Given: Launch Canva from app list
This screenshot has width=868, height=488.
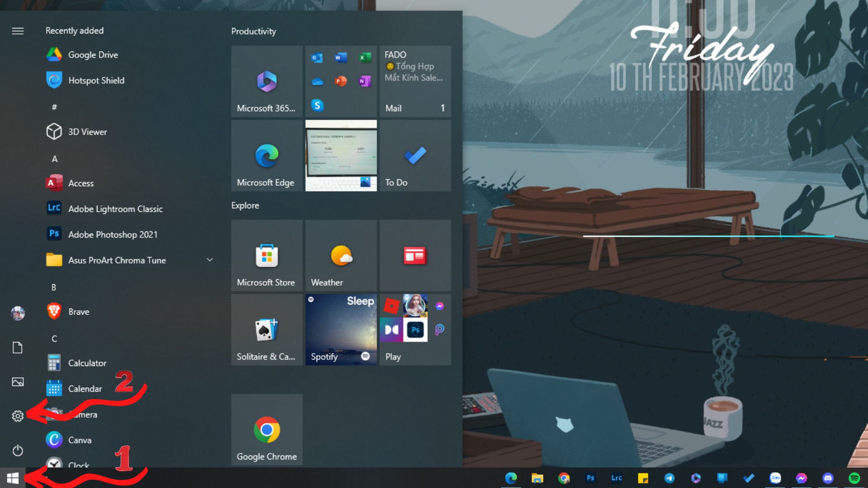Looking at the screenshot, I should tap(129, 440).
